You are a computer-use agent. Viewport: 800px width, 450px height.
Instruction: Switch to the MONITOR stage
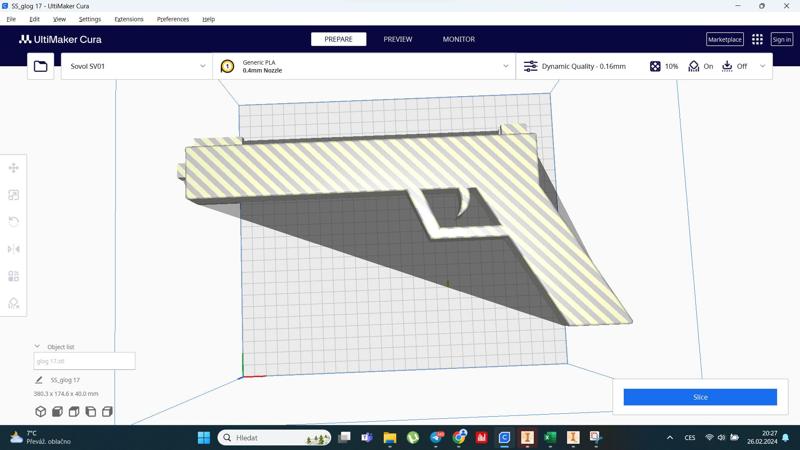point(459,39)
